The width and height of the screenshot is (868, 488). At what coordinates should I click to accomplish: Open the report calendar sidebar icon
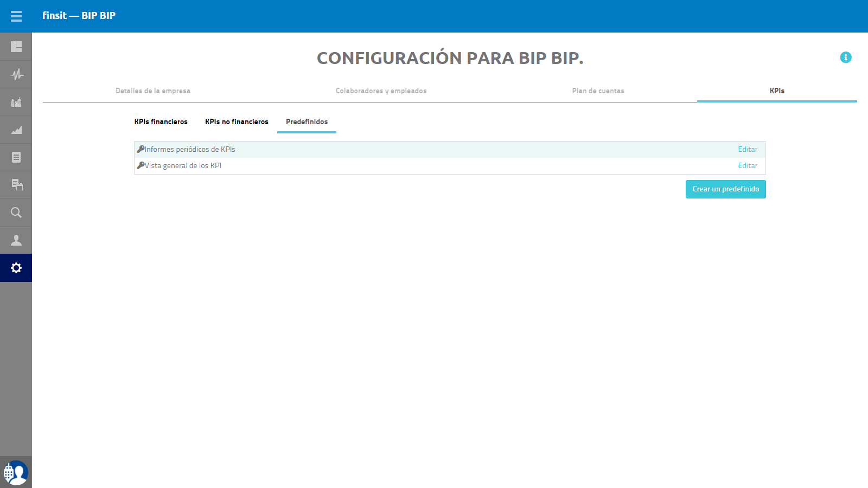pos(16,185)
